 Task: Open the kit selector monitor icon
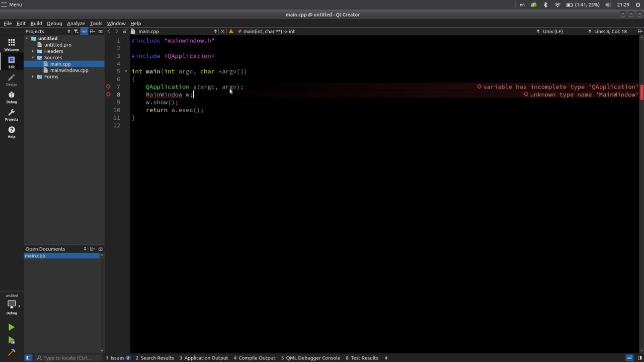pos(12,305)
